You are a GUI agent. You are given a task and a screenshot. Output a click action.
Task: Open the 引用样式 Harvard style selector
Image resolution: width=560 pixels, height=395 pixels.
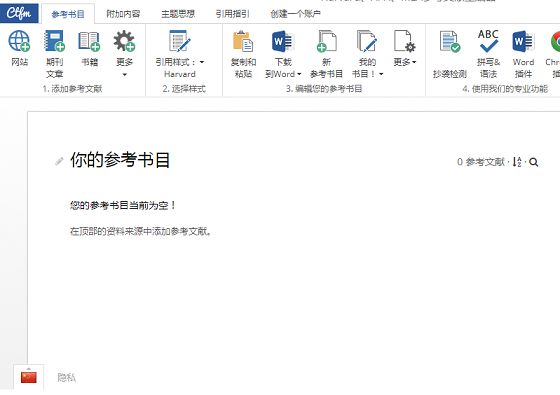tap(180, 54)
